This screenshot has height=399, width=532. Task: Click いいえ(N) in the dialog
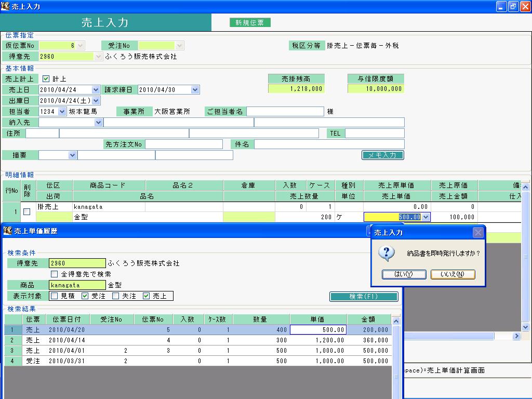(453, 274)
